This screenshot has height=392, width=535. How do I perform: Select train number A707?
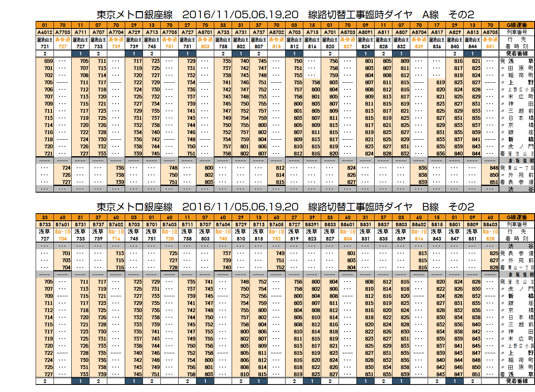(x=98, y=32)
